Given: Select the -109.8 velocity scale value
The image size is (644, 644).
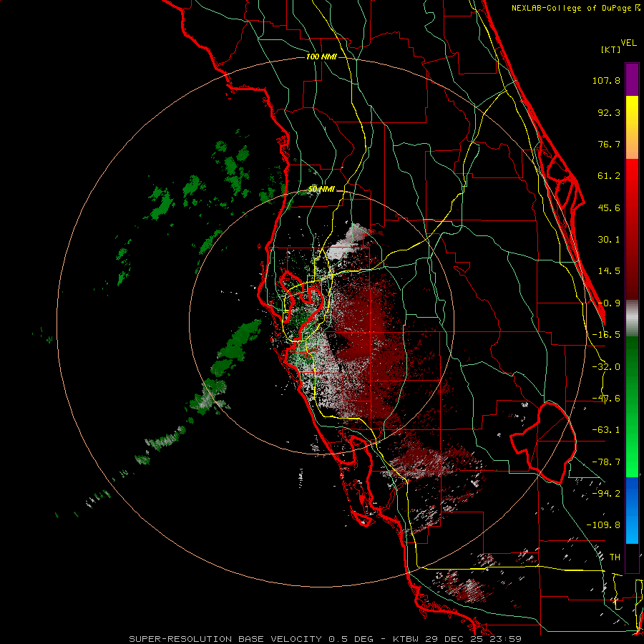Looking at the screenshot, I should [x=603, y=525].
